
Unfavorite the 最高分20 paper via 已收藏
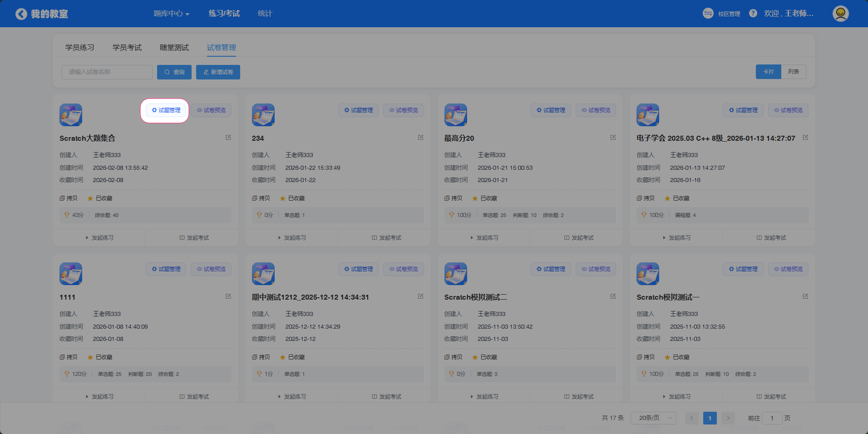[484, 198]
